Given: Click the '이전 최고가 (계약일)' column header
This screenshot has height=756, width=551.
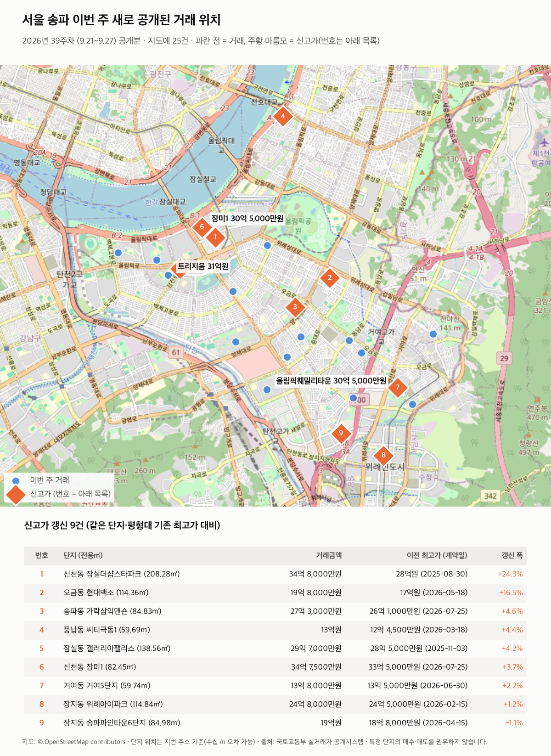Looking at the screenshot, I should coord(437,555).
